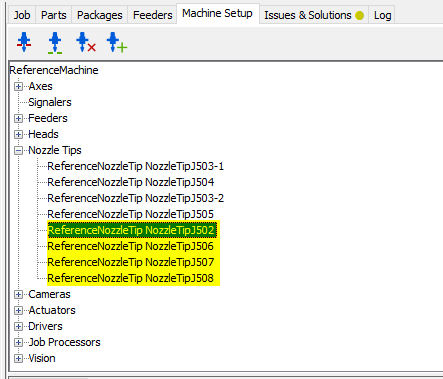Click the nozzle tip icon with green dashes
Screen dimensions: 443x379
point(55,43)
